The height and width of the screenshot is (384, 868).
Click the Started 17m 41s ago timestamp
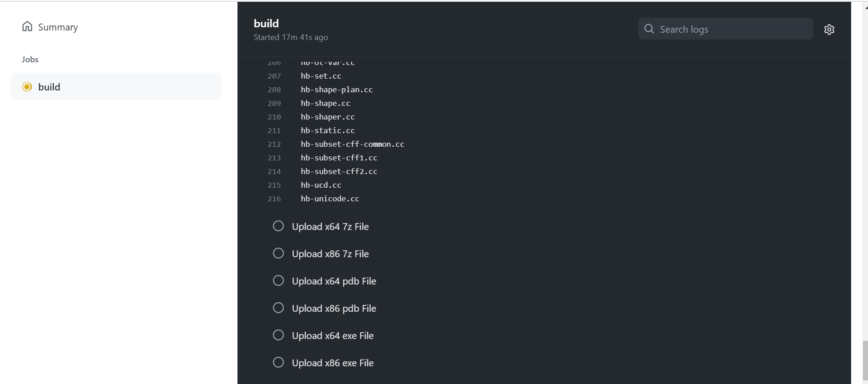click(x=291, y=37)
